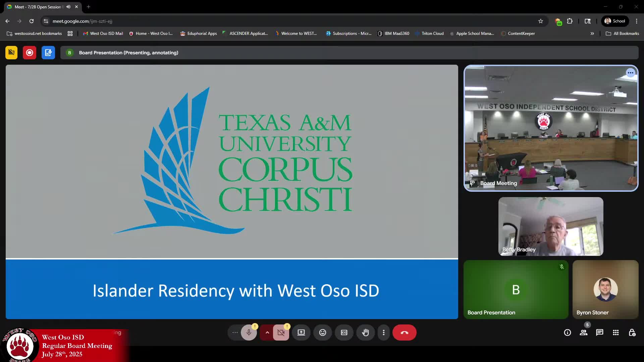This screenshot has width=644, height=362.
Task: Show the people participants panel
Action: (584, 333)
